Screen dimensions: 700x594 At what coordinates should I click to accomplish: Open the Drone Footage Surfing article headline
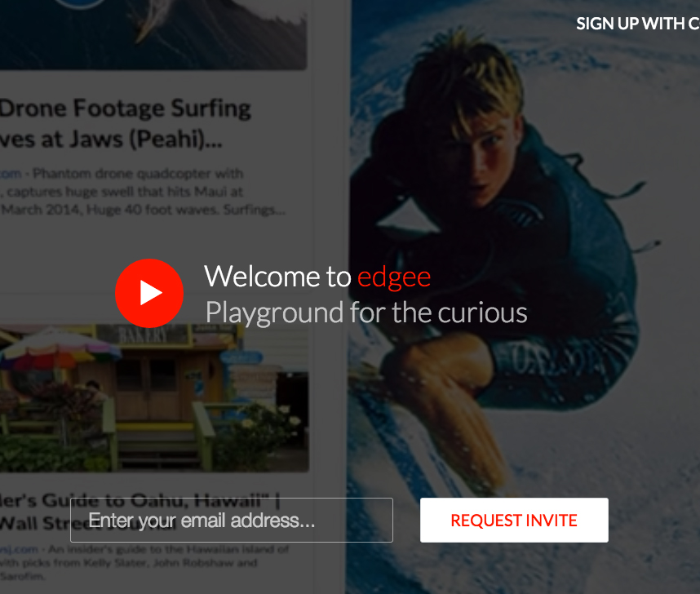(126, 123)
